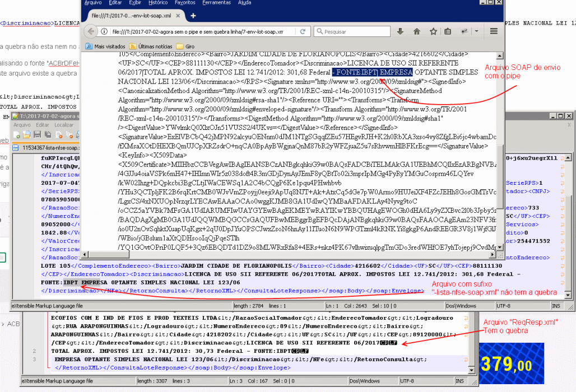Screen dimensions: 576x392
Task: Open the Mais visitados bookmark
Action: [105, 46]
